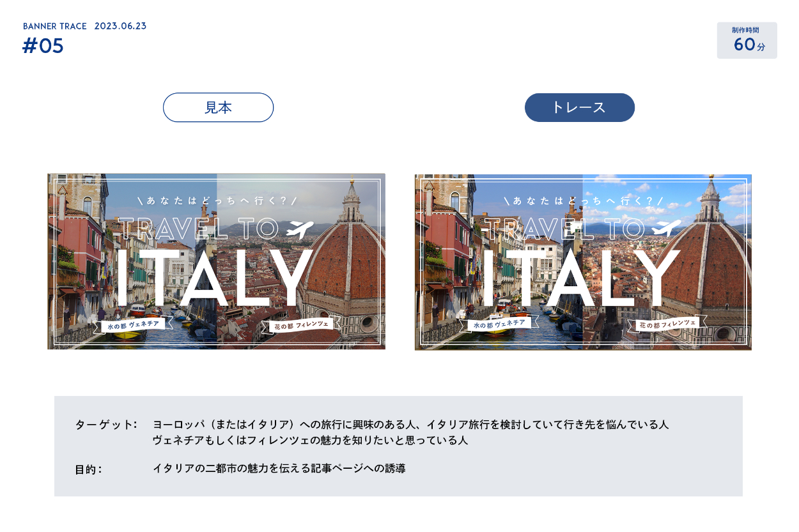Click the ターゲット label in the info box

point(105,424)
